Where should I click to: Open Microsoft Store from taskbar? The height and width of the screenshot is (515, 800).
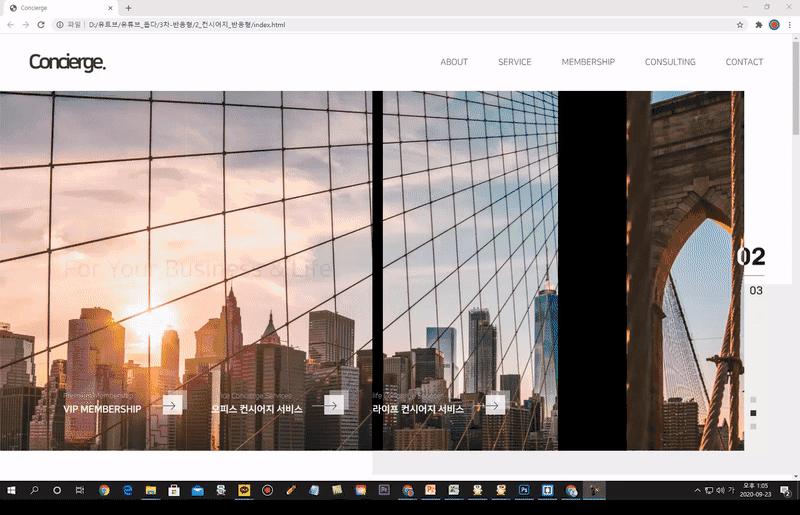tap(174, 491)
